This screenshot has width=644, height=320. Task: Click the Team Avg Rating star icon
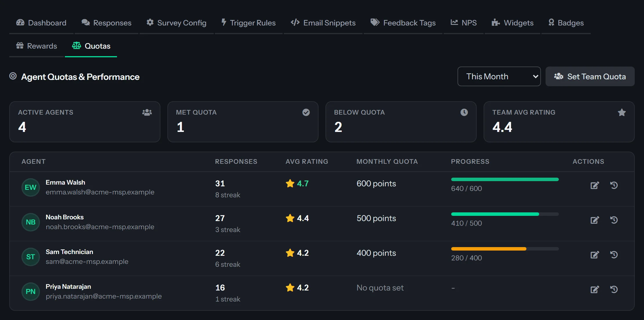pyautogui.click(x=622, y=112)
